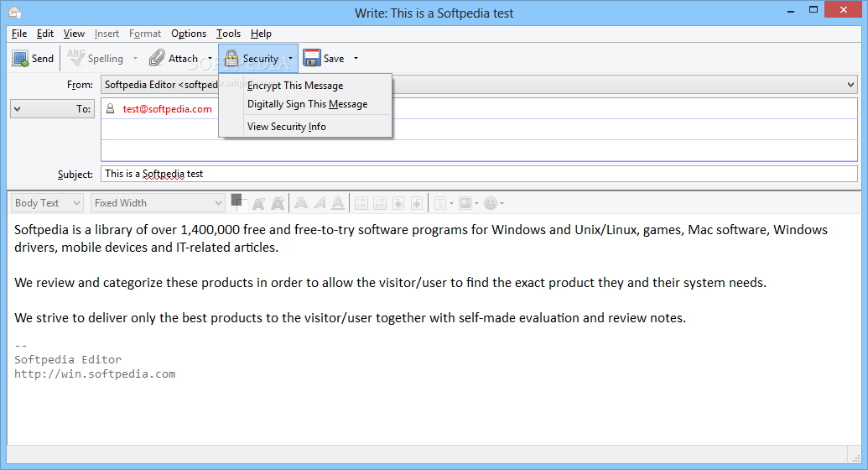Click in the paragraph starting 'We strive'
The image size is (868, 470).
pyautogui.click(x=350, y=318)
